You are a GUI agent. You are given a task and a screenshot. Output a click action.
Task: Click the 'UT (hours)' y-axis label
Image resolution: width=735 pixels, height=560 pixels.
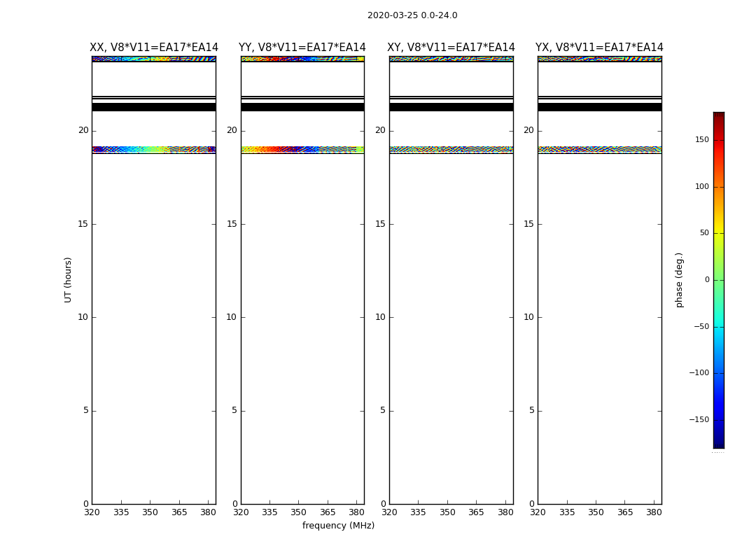pos(68,280)
